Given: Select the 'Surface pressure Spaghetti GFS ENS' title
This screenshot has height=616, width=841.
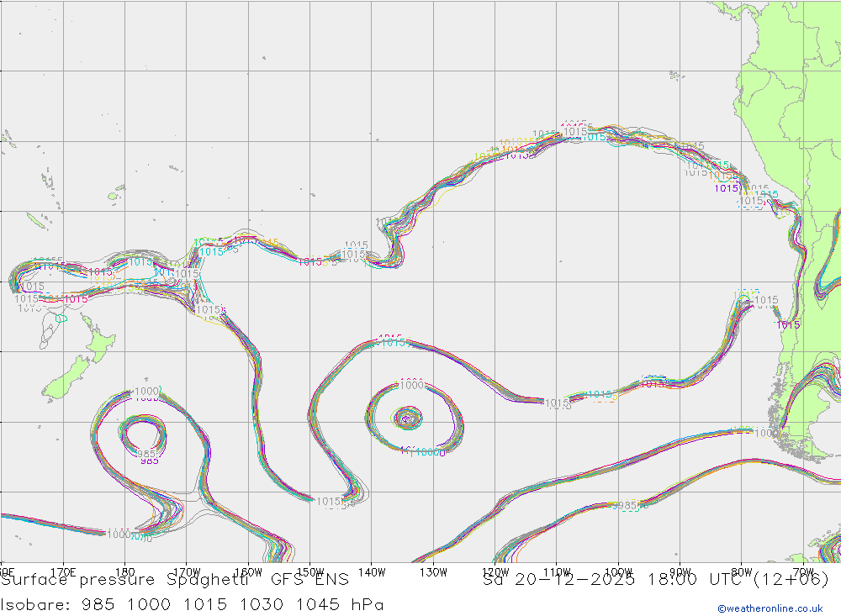Looking at the screenshot, I should (175, 580).
